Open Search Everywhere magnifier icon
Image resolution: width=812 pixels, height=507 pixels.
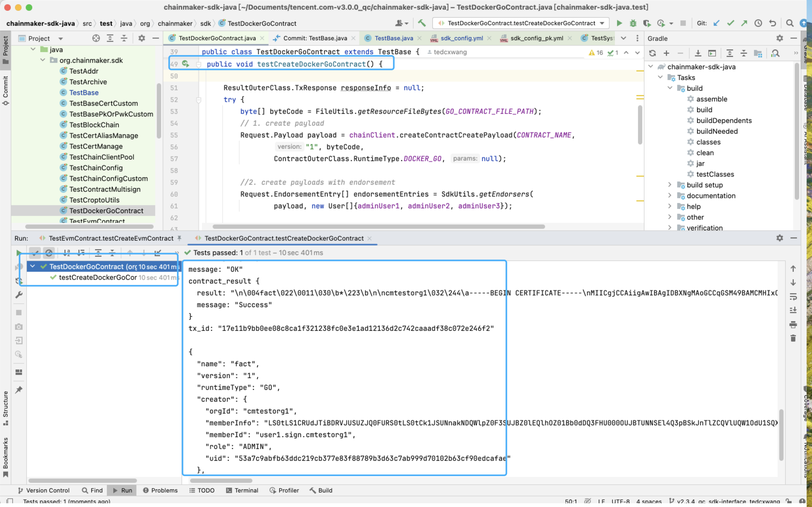pyautogui.click(x=790, y=23)
